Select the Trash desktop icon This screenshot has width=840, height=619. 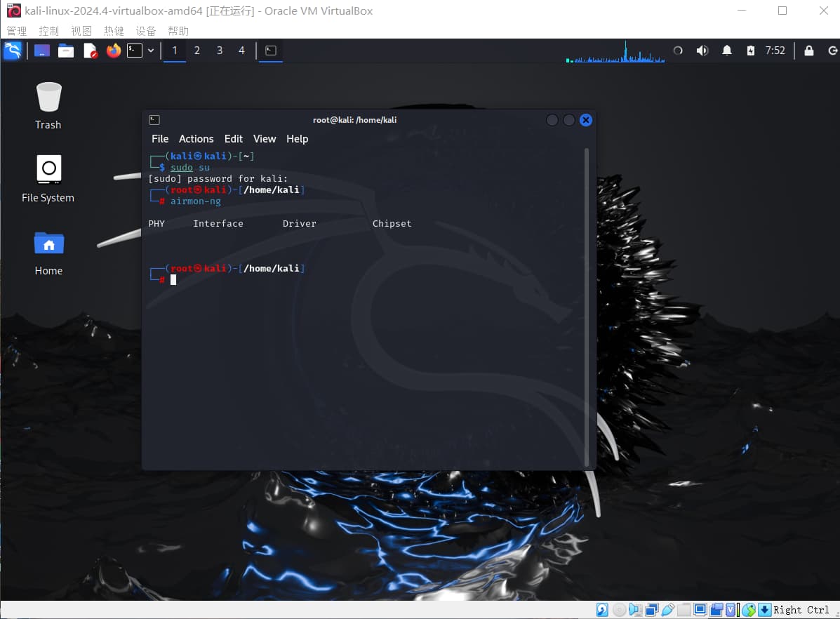coord(48,105)
